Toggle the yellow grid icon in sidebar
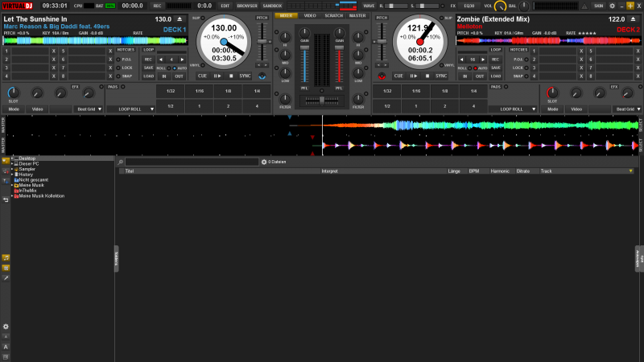The image size is (644, 362). [x=6, y=268]
